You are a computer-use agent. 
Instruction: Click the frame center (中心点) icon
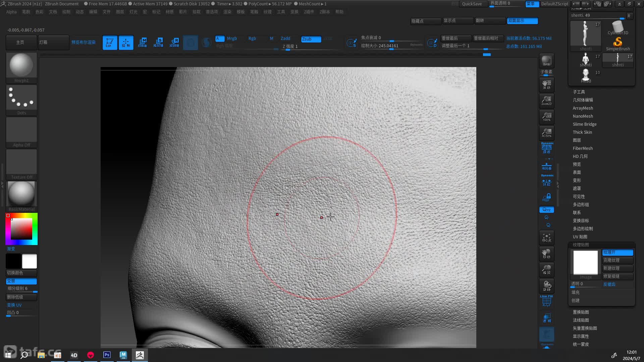click(x=546, y=237)
